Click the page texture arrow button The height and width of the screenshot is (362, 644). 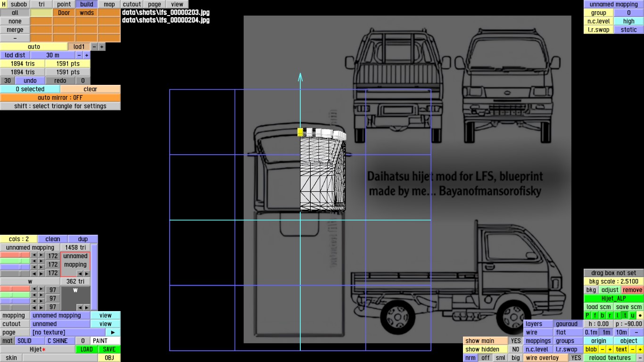[113, 332]
